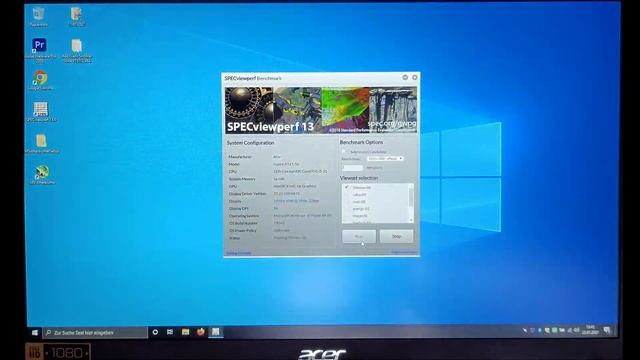
Task: Select the Recycle Bin (Papierkorb) desktop icon
Action: coord(38,17)
